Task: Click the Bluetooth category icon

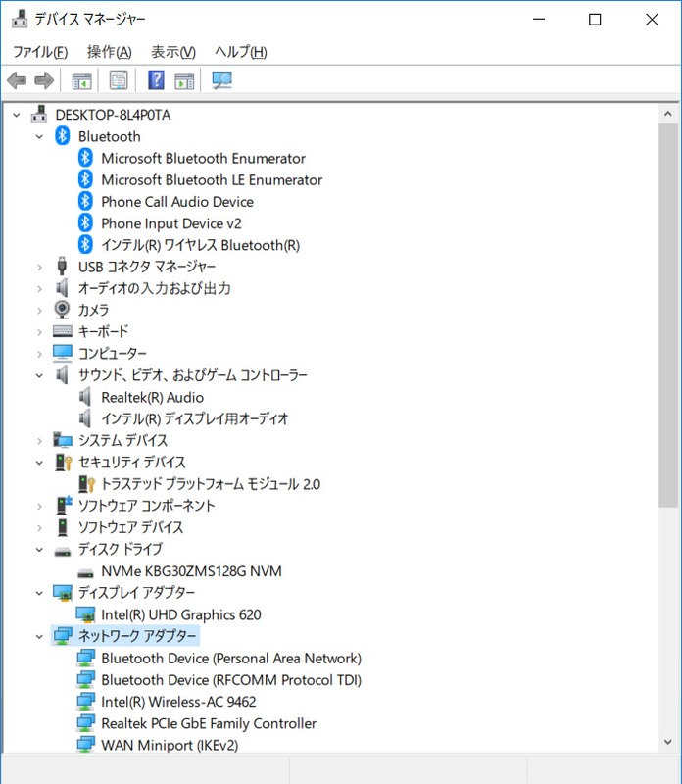Action: (x=62, y=136)
